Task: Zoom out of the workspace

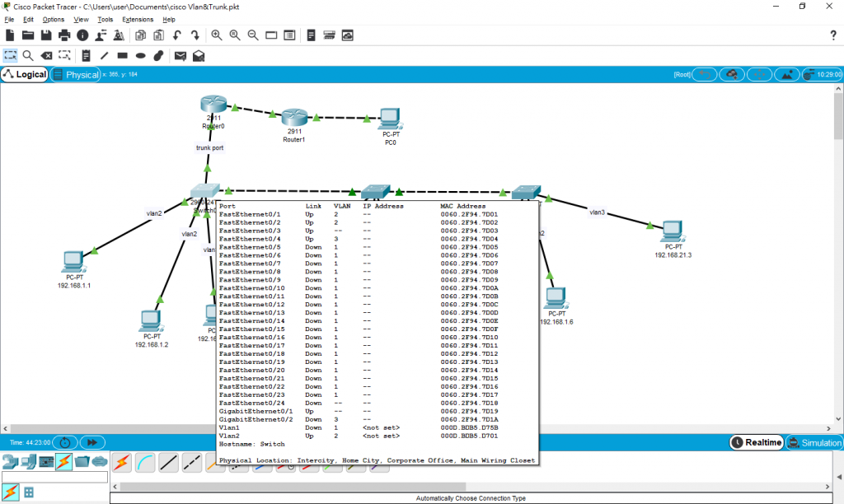Action: pyautogui.click(x=253, y=35)
